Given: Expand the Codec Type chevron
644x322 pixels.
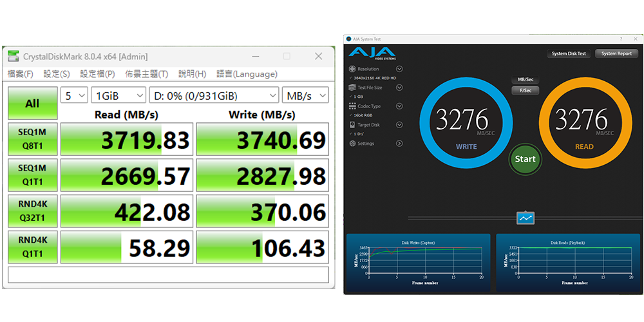Looking at the screenshot, I should point(399,106).
